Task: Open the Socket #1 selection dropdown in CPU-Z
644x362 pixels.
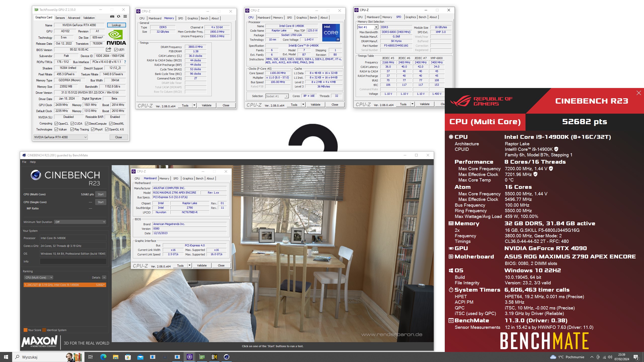Action: pos(277,96)
